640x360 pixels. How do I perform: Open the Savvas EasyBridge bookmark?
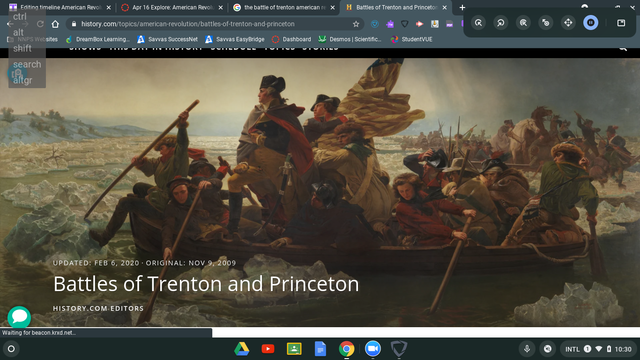(x=235, y=39)
